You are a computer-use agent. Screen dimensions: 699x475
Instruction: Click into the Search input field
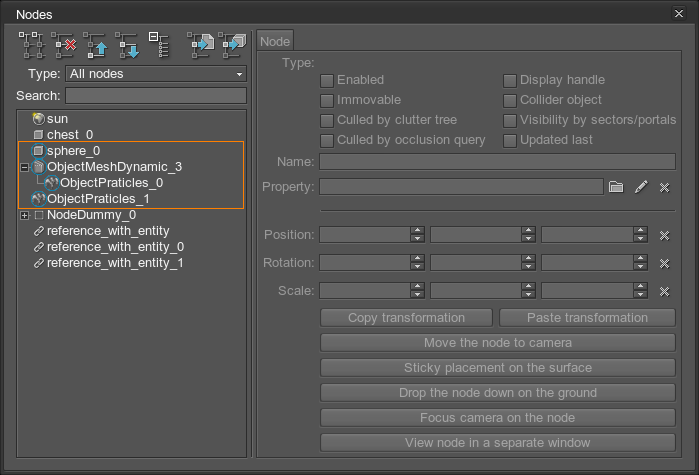(155, 96)
